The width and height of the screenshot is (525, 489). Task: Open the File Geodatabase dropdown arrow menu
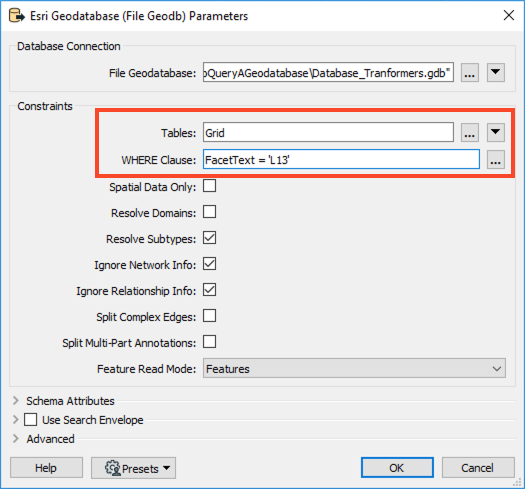click(x=496, y=72)
